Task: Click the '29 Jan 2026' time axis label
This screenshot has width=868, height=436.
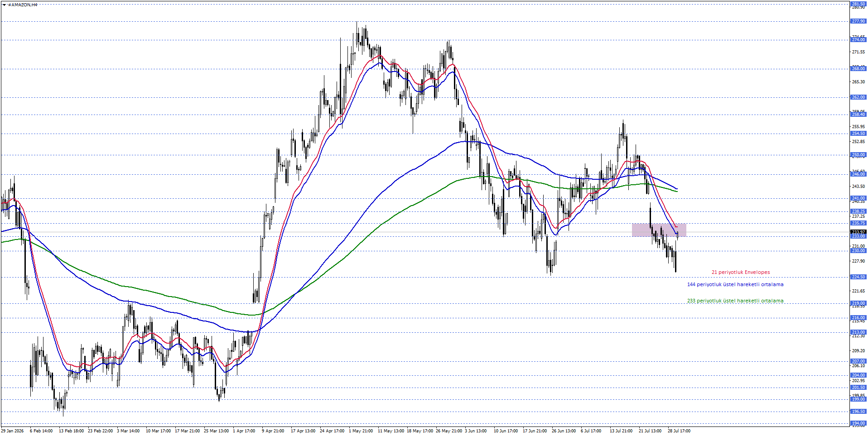Action: (12, 431)
